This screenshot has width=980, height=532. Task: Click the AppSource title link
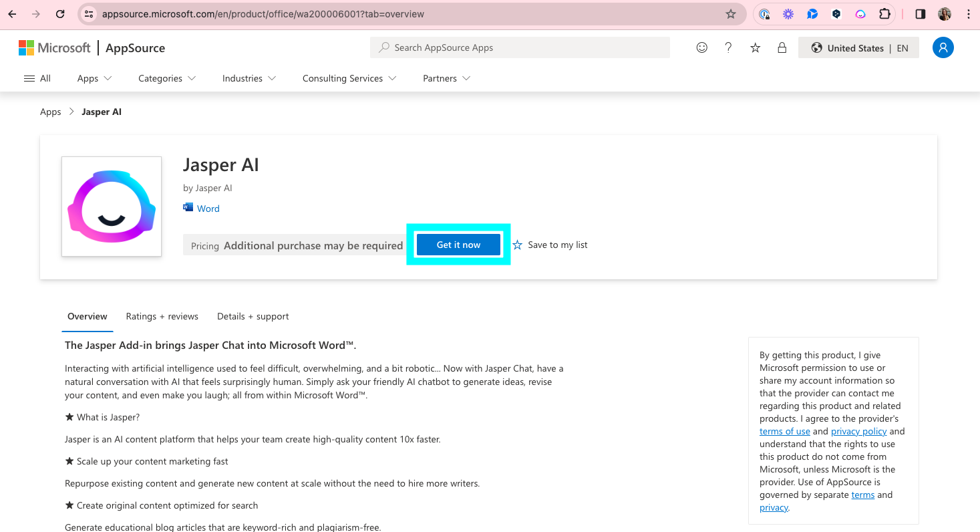coord(136,48)
